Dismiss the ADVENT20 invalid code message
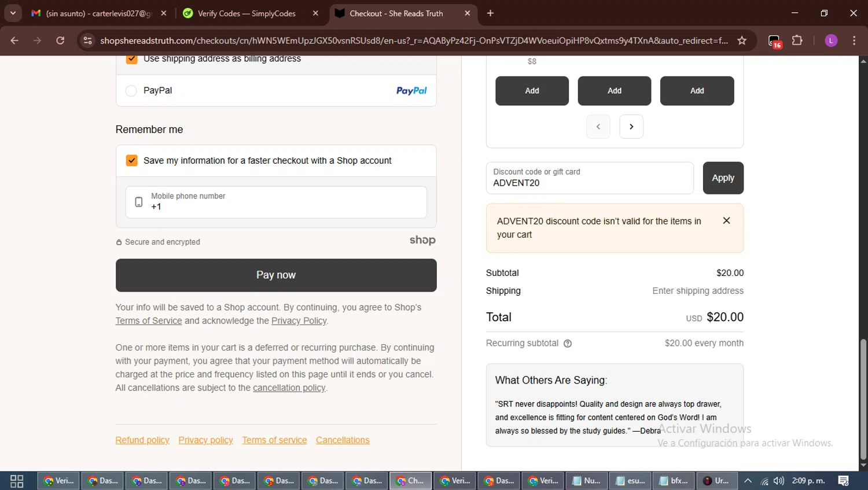The width and height of the screenshot is (868, 490). click(x=727, y=220)
